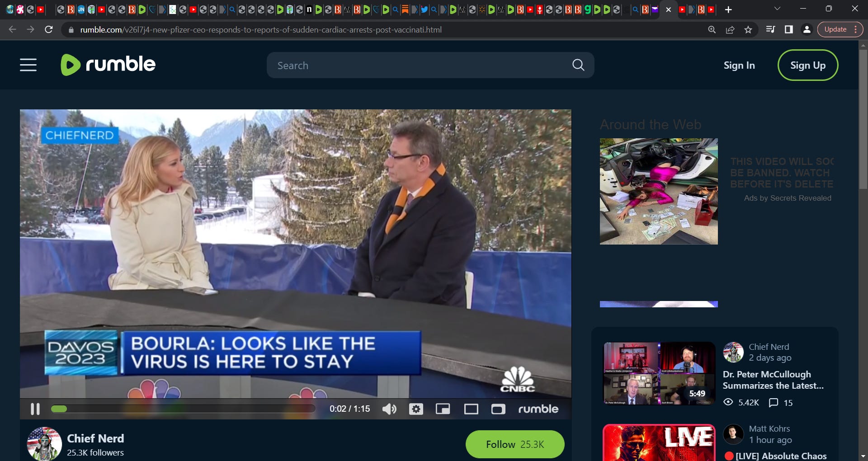This screenshot has height=461, width=868.
Task: Go back in browser history
Action: (x=12, y=29)
